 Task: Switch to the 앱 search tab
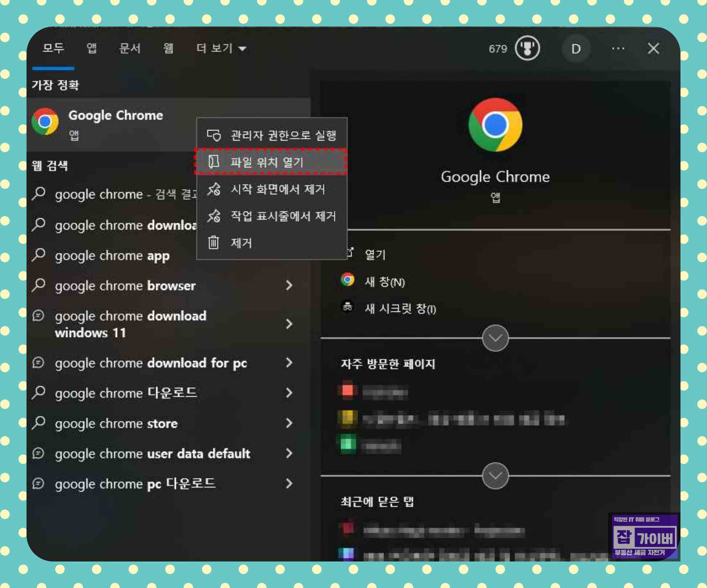point(92,48)
